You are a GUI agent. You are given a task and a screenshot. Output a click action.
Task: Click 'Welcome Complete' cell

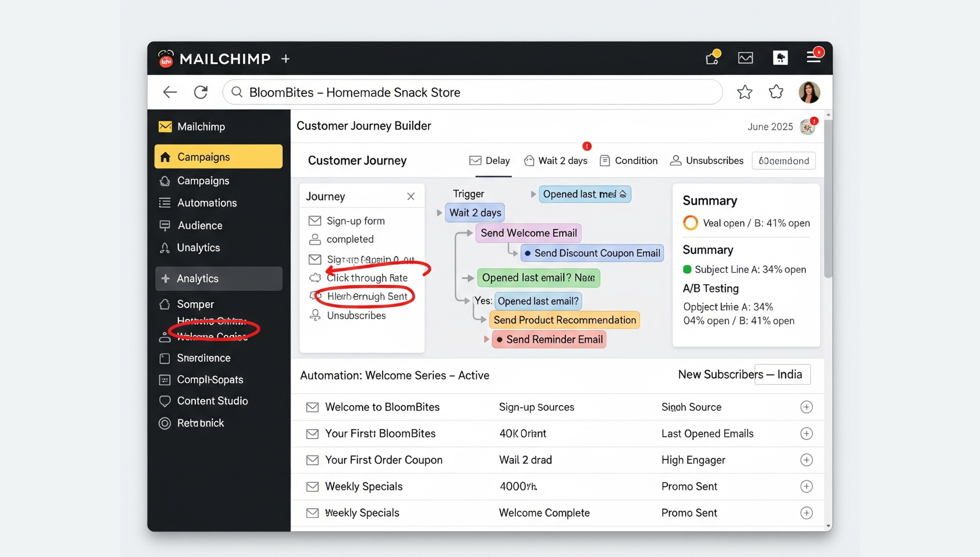pos(544,513)
